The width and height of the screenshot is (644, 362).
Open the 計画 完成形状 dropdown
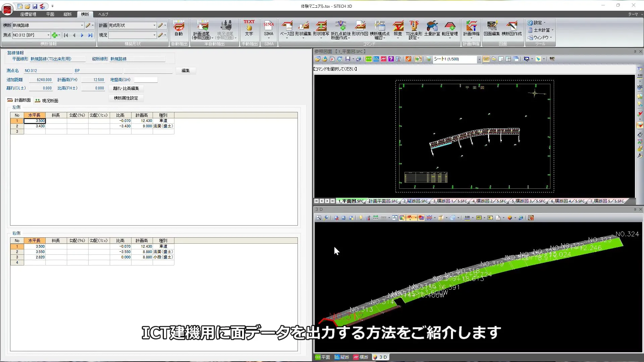coord(154,25)
